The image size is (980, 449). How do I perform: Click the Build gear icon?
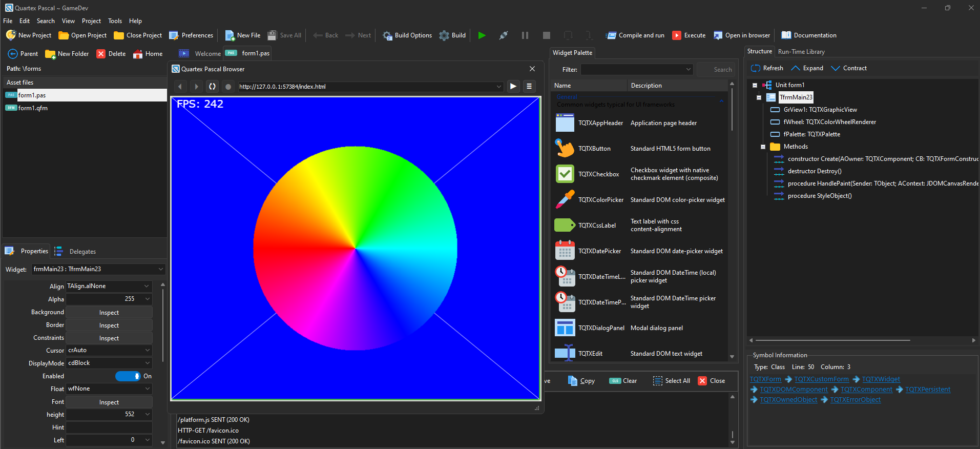(x=444, y=35)
